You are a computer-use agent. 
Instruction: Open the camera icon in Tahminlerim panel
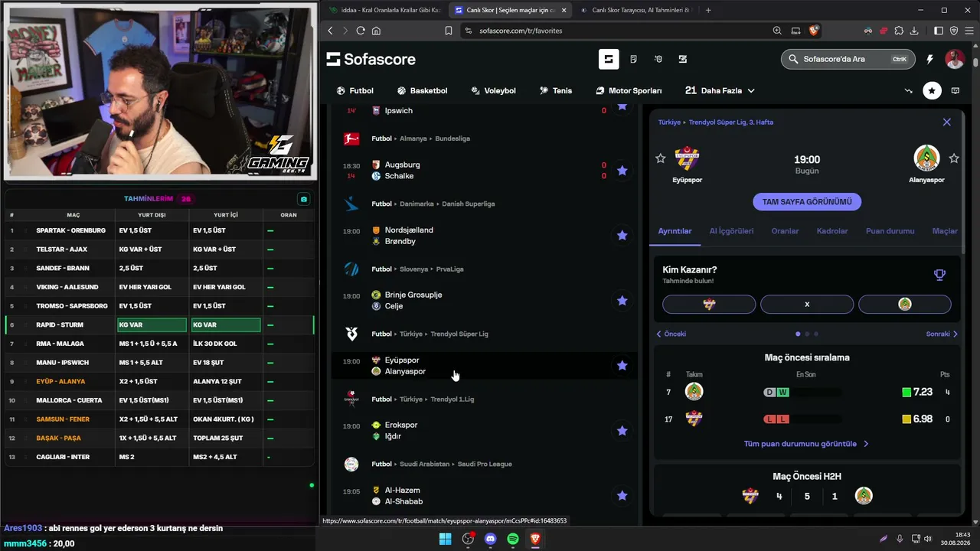coord(304,199)
